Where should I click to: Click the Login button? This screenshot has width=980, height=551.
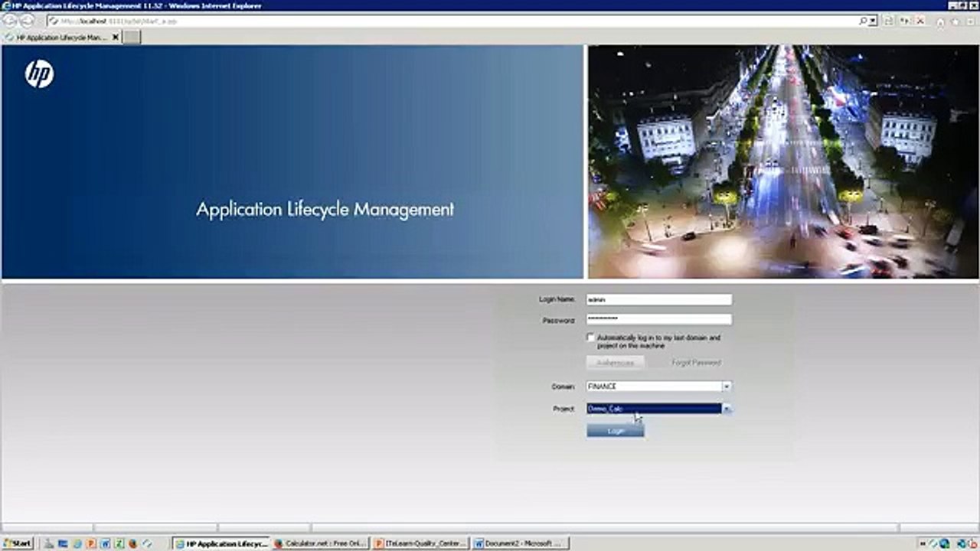tap(616, 431)
